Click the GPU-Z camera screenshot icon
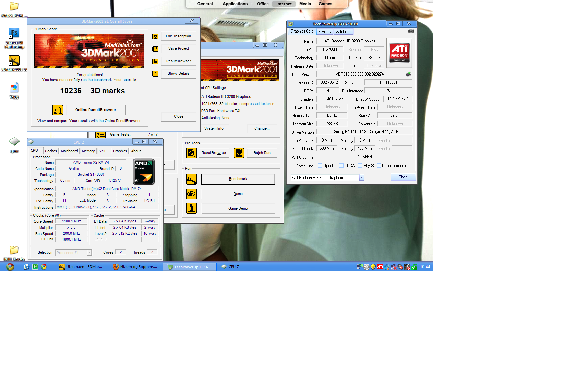 (411, 31)
